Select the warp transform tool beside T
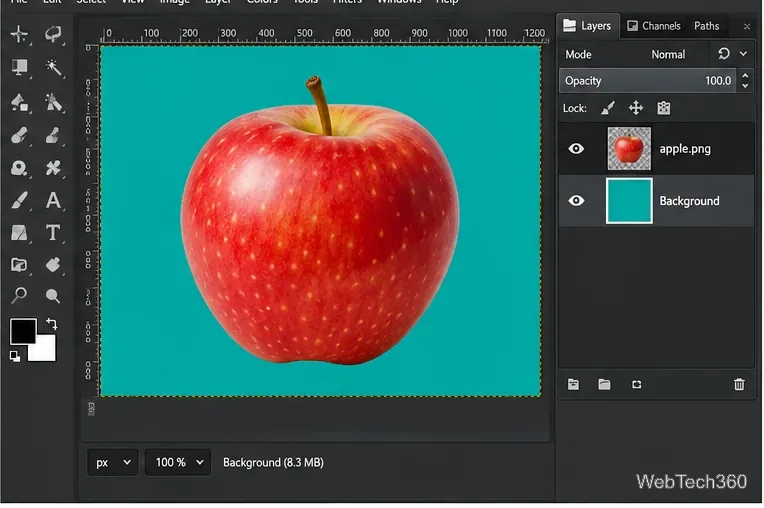Viewport: 764px width, 508px height. click(x=19, y=233)
